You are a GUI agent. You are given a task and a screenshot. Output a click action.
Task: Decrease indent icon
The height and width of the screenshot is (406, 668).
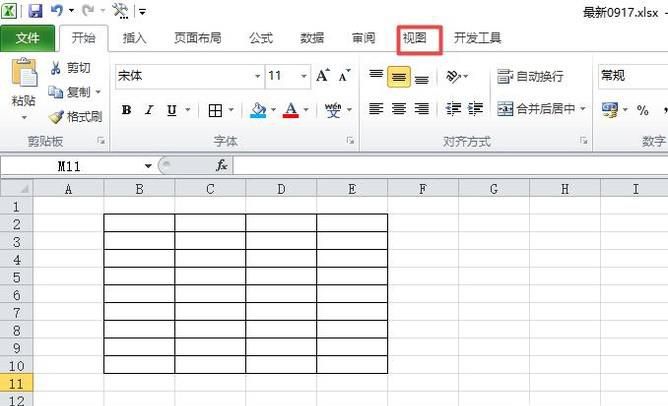[x=453, y=109]
